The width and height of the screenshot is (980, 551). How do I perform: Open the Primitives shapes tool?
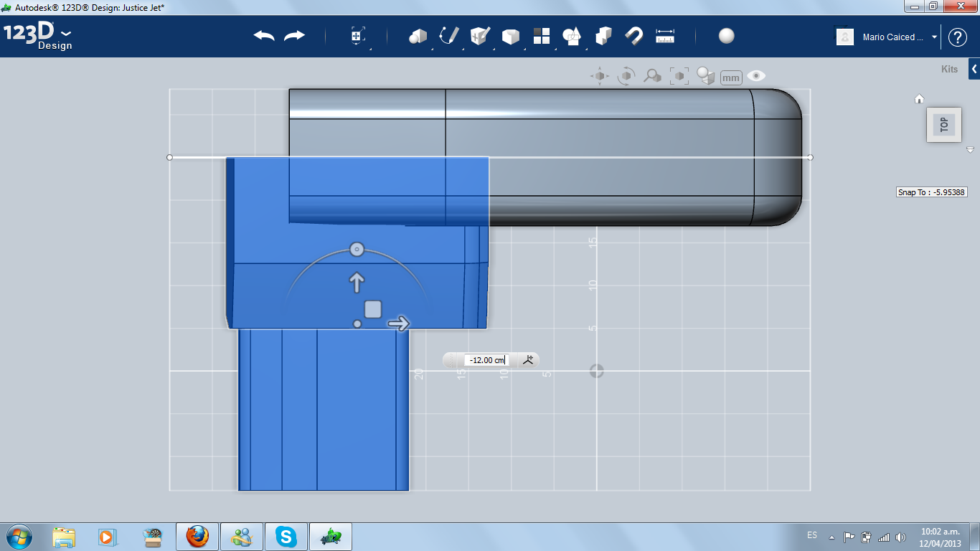[x=418, y=36]
